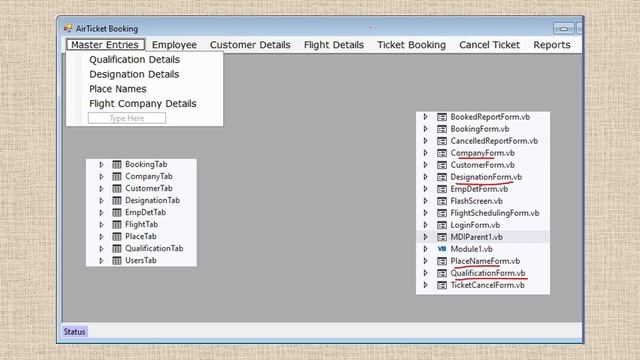Open the Reports menu

(552, 45)
